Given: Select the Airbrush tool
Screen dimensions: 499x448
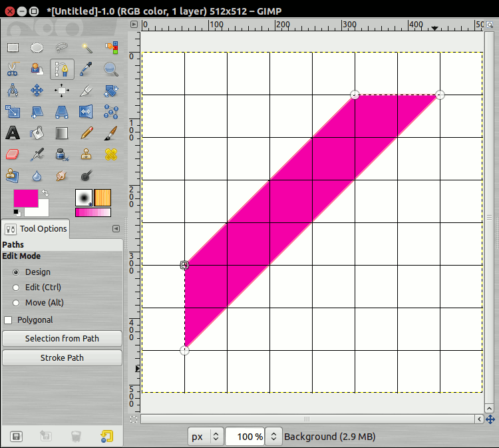Looking at the screenshot, I should pos(37,154).
